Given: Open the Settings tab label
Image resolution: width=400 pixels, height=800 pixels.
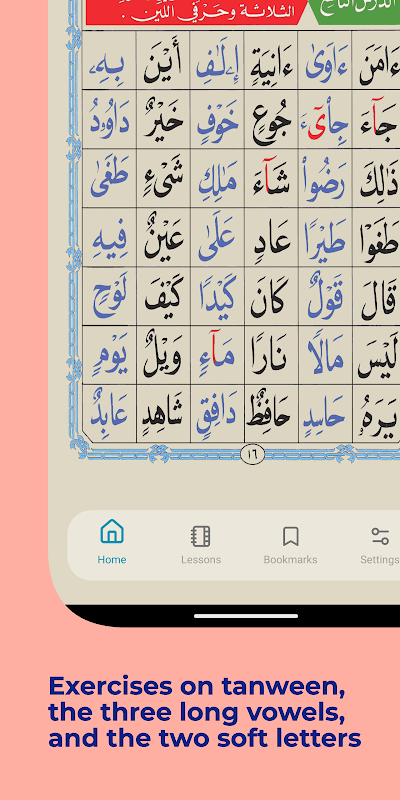Looking at the screenshot, I should click(380, 560).
